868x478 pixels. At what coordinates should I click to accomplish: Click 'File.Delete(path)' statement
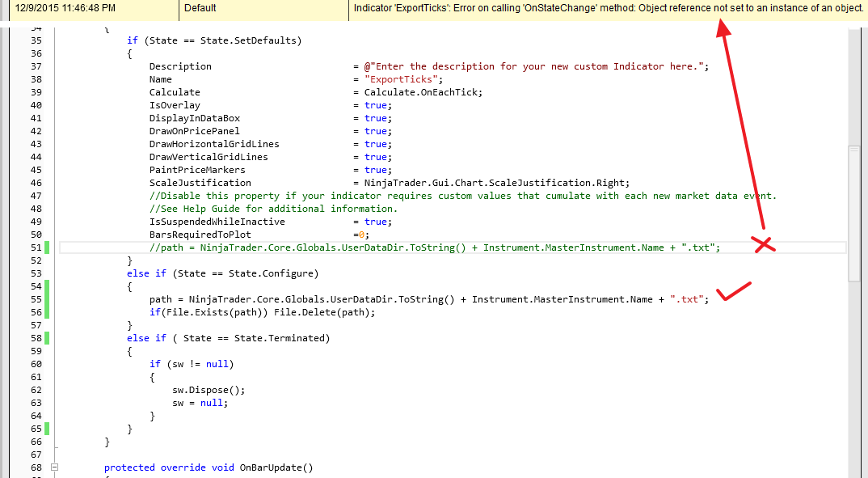tap(324, 312)
